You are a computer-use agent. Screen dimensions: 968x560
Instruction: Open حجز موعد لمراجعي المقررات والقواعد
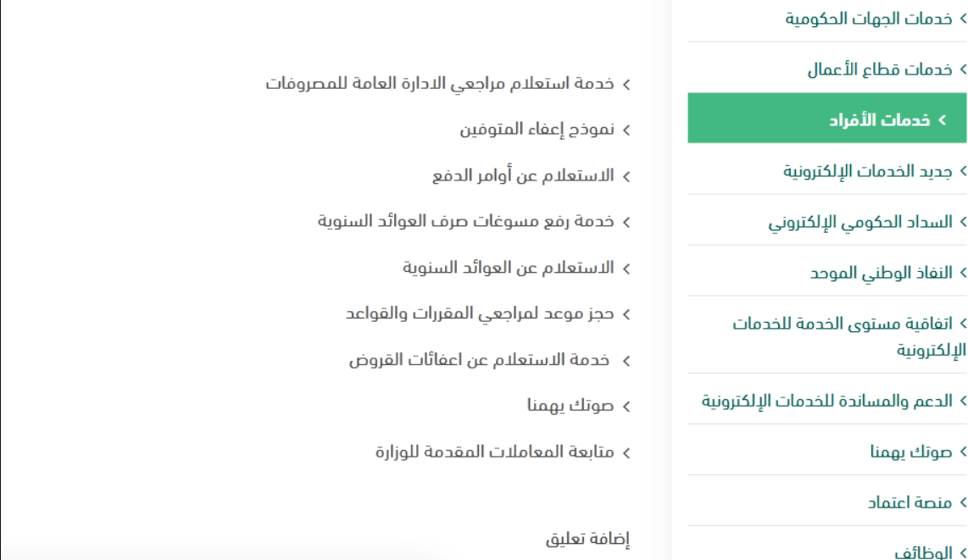tap(480, 313)
